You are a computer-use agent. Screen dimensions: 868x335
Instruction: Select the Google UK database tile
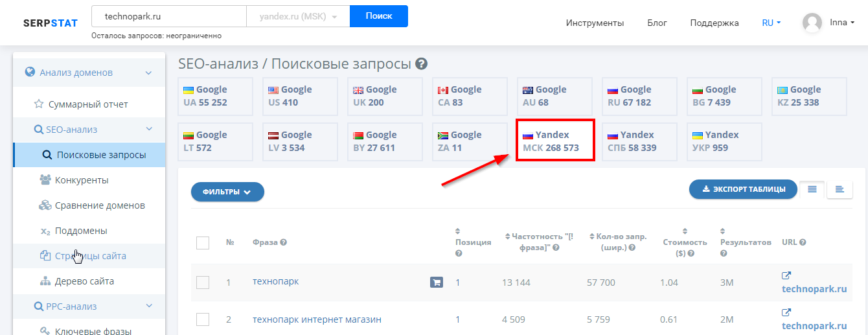[x=385, y=97]
